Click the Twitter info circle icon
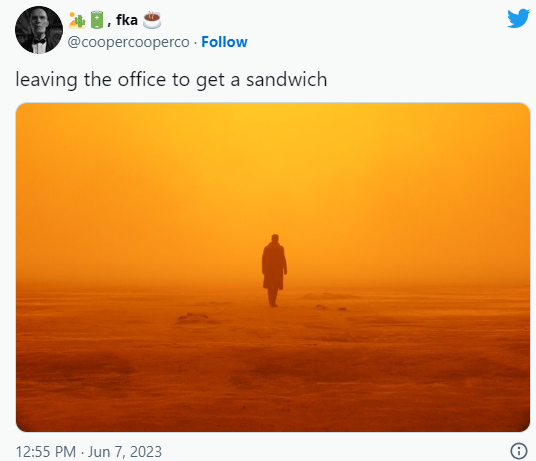This screenshot has height=461, width=536. [519, 451]
